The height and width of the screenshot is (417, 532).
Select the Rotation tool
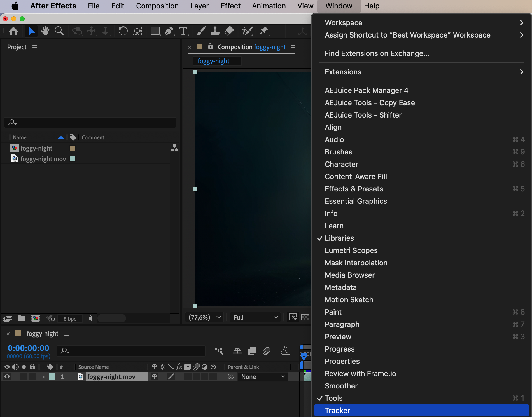click(x=123, y=31)
